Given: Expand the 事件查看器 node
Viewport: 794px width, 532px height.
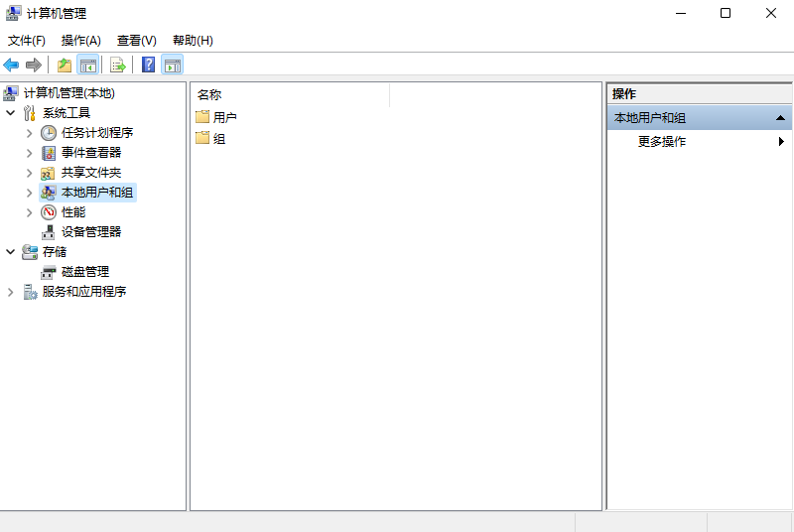Looking at the screenshot, I should [30, 153].
